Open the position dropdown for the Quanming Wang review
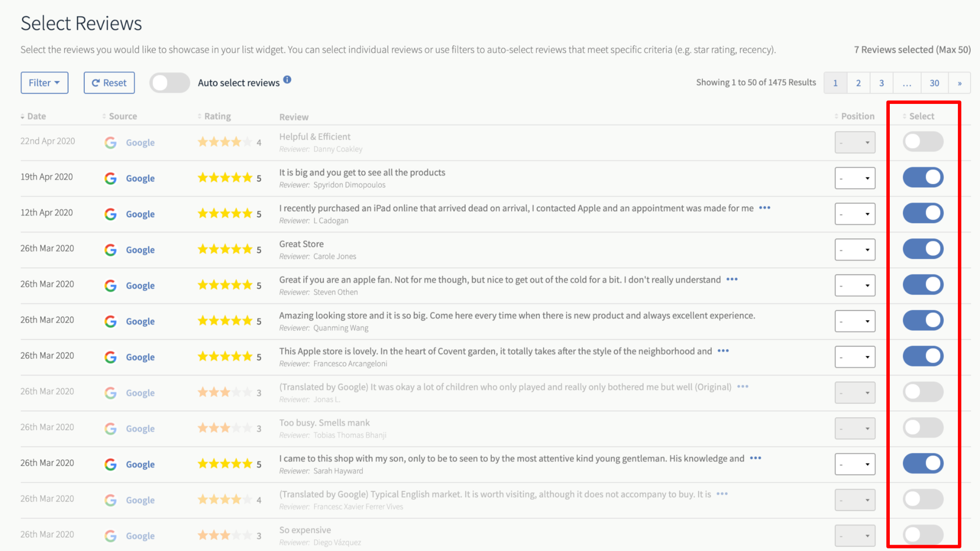This screenshot has width=980, height=551. [x=855, y=321]
